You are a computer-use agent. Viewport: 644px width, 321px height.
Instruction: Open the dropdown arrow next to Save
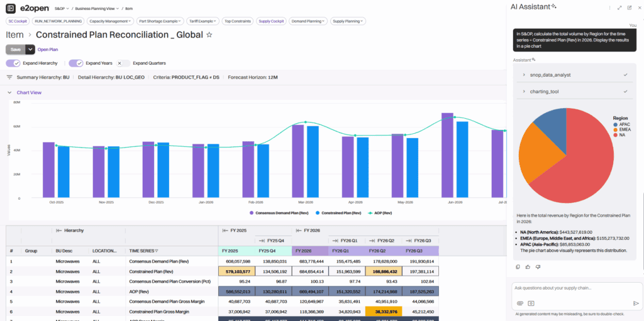pyautogui.click(x=30, y=49)
